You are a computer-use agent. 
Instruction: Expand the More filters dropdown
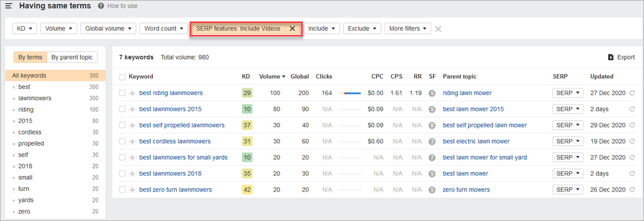[x=407, y=28]
